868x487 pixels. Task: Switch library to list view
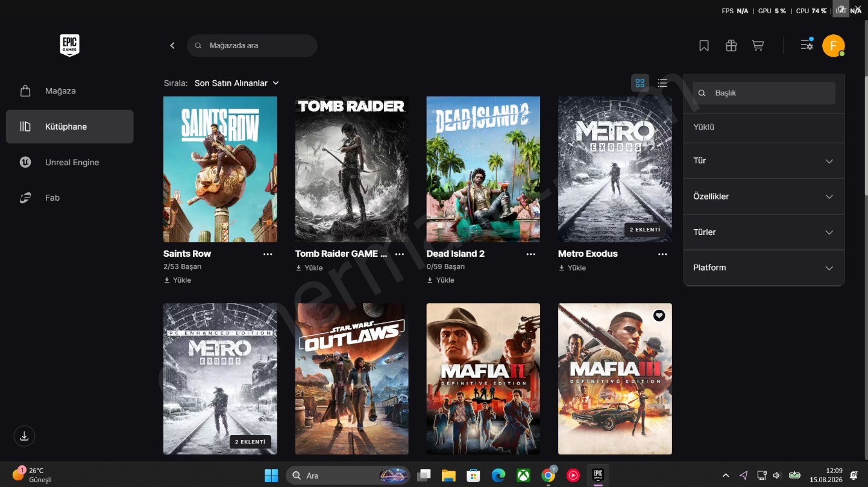click(x=662, y=83)
